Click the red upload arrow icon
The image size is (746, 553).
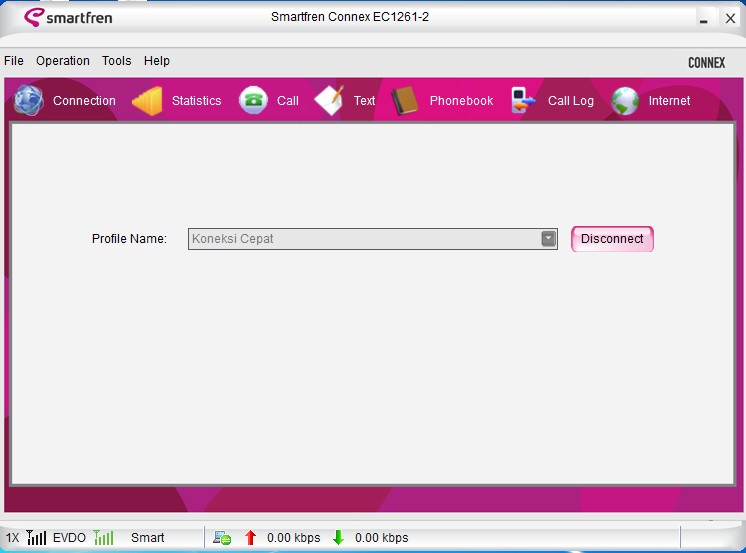tap(250, 537)
